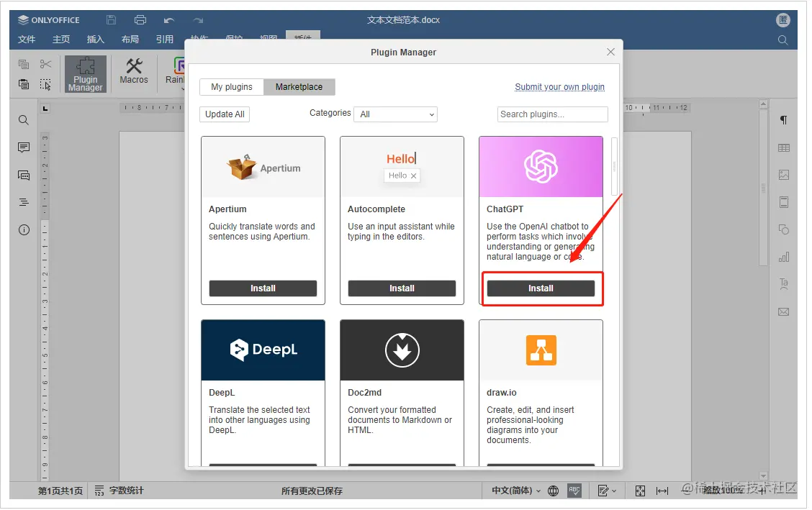Expand the 中文(简体) language dropdown

pos(516,491)
